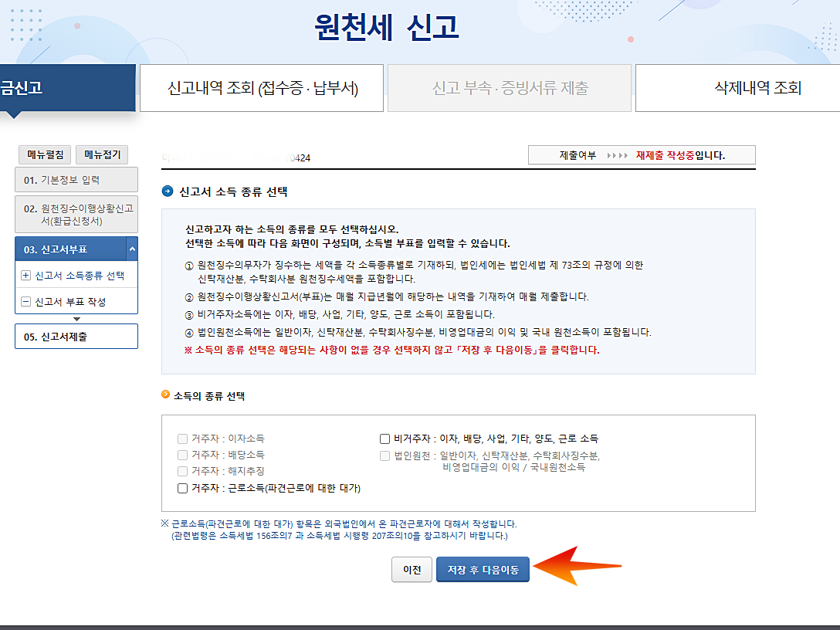This screenshot has height=630, width=840.
Task: Click blue arrow icon by 신고서 소득 종류 선택
Action: 168,191
